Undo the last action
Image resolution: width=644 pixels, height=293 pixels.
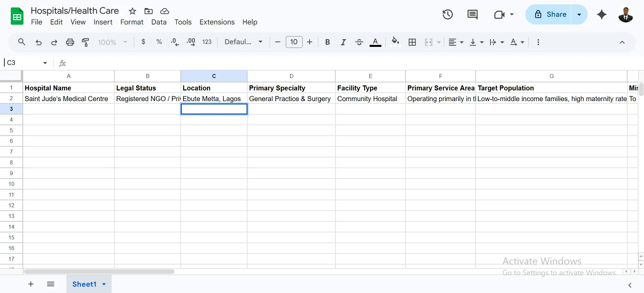point(39,42)
